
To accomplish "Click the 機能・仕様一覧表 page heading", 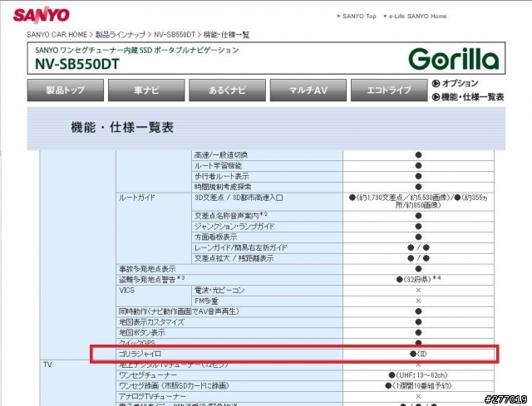I will (x=122, y=127).
